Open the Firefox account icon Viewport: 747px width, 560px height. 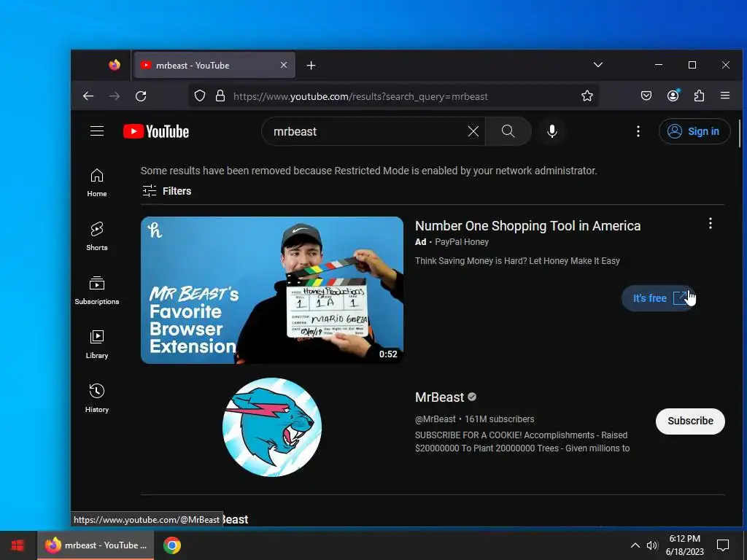(x=673, y=96)
